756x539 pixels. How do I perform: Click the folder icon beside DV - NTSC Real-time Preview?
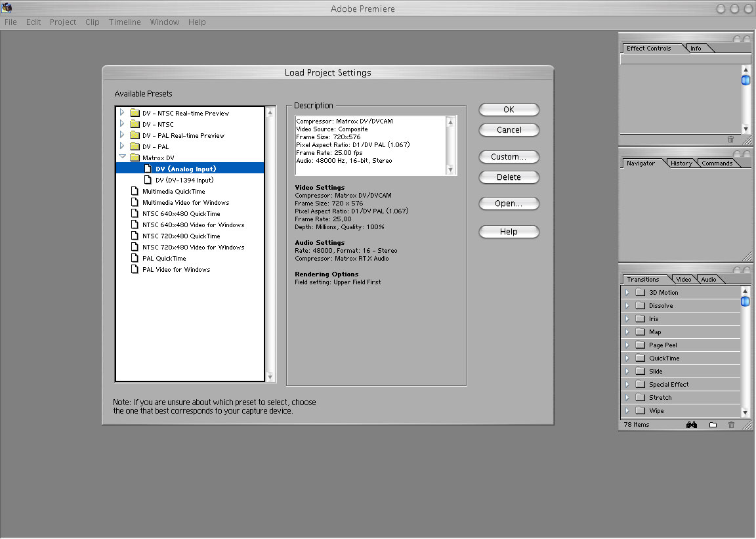click(x=135, y=113)
